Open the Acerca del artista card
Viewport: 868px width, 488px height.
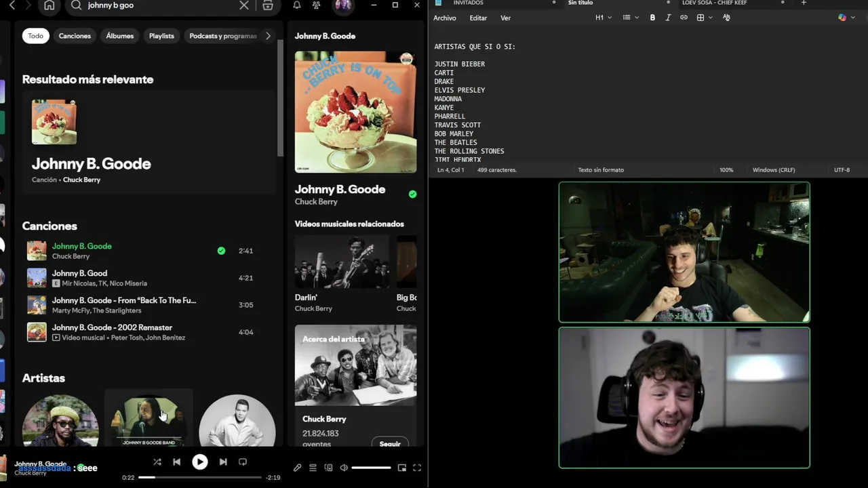(x=355, y=385)
